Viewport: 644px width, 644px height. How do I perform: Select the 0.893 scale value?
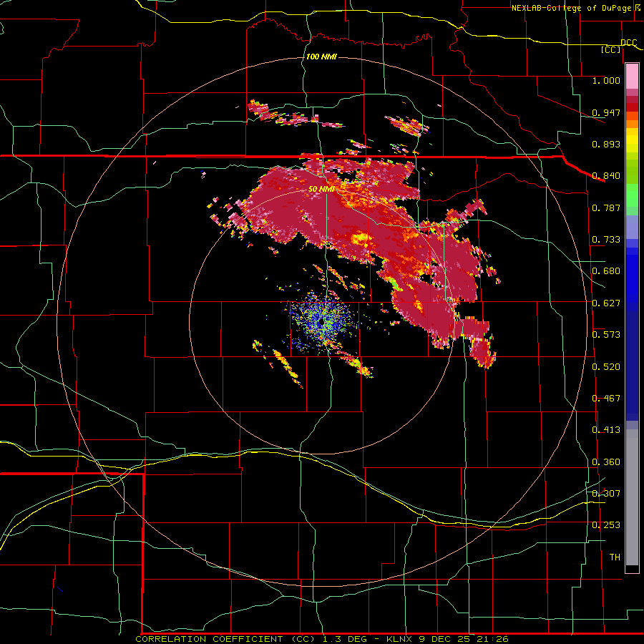pyautogui.click(x=606, y=144)
